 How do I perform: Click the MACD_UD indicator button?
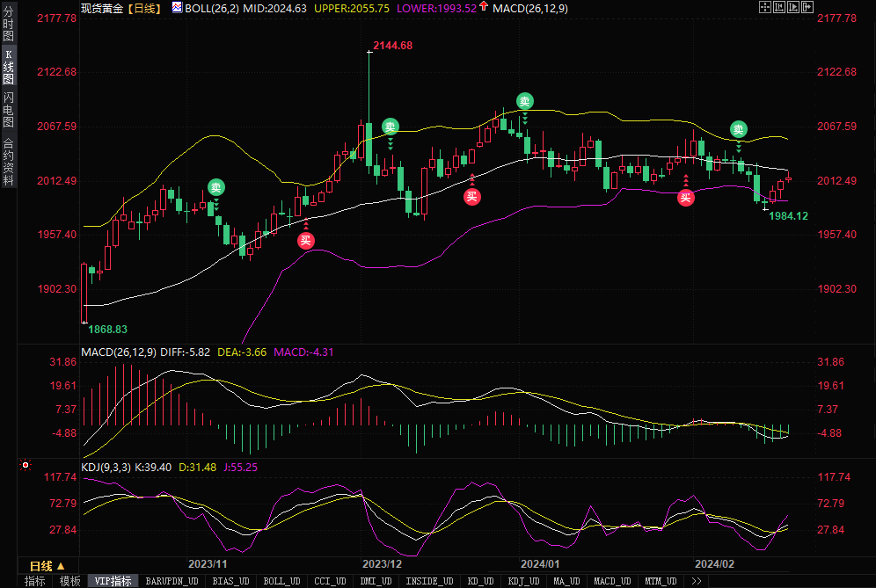point(611,581)
